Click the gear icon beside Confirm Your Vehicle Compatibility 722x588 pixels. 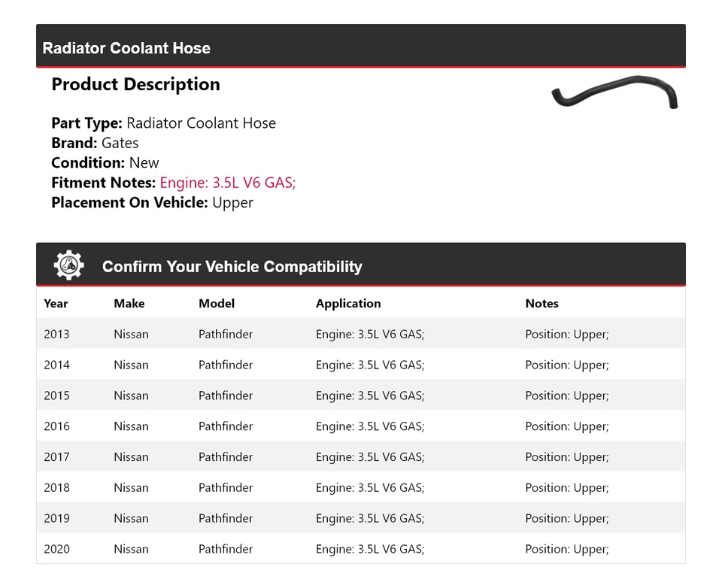click(x=69, y=265)
